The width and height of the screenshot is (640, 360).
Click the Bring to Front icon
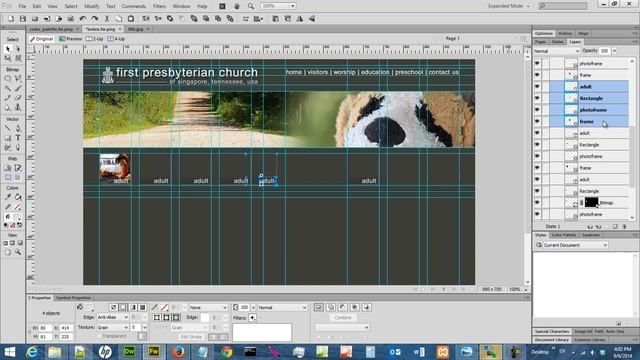(194, 19)
